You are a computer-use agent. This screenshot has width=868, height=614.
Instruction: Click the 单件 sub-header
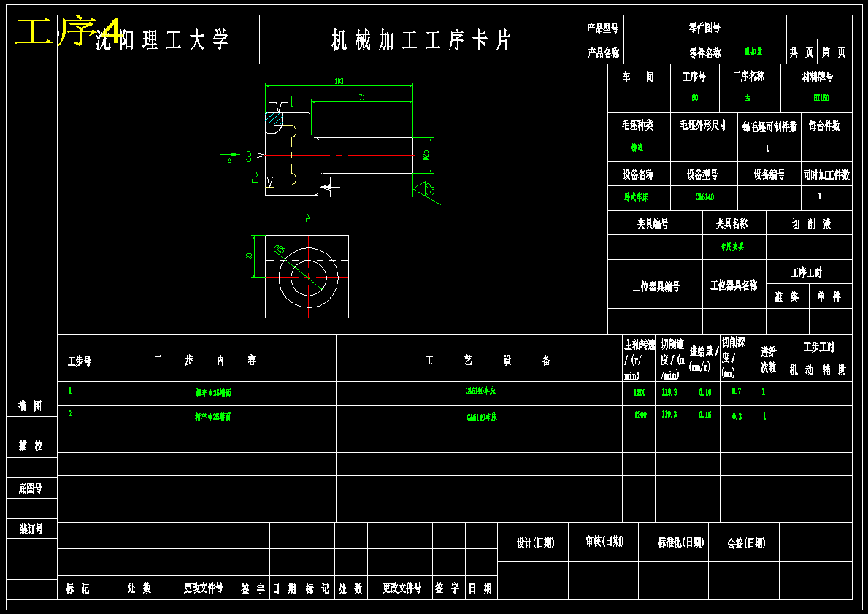(x=829, y=296)
